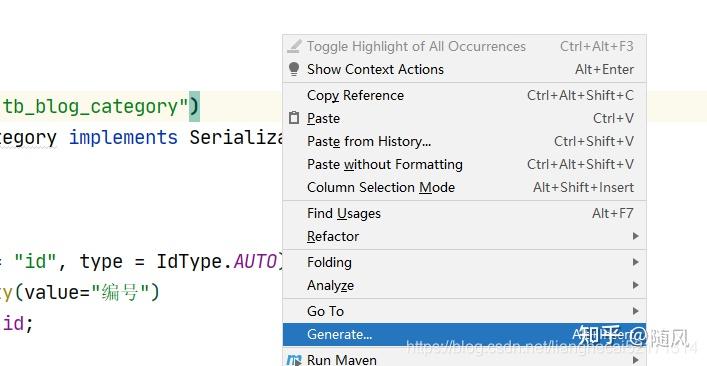
Task: Click the Show Context Actions entry
Action: pos(464,69)
